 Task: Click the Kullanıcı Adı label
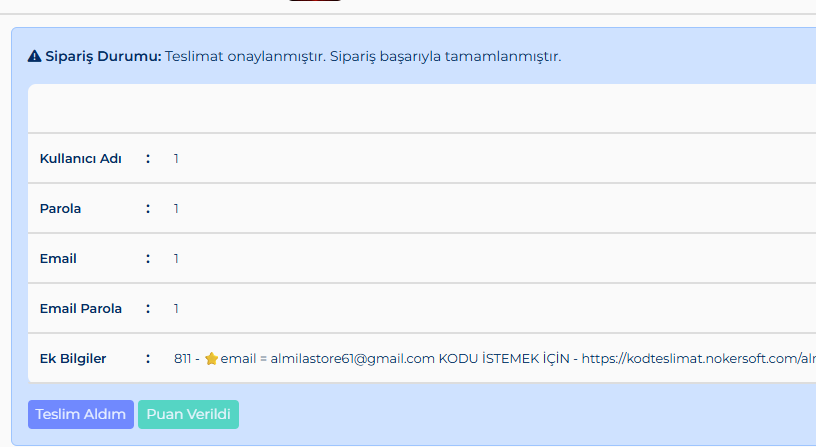click(x=81, y=159)
